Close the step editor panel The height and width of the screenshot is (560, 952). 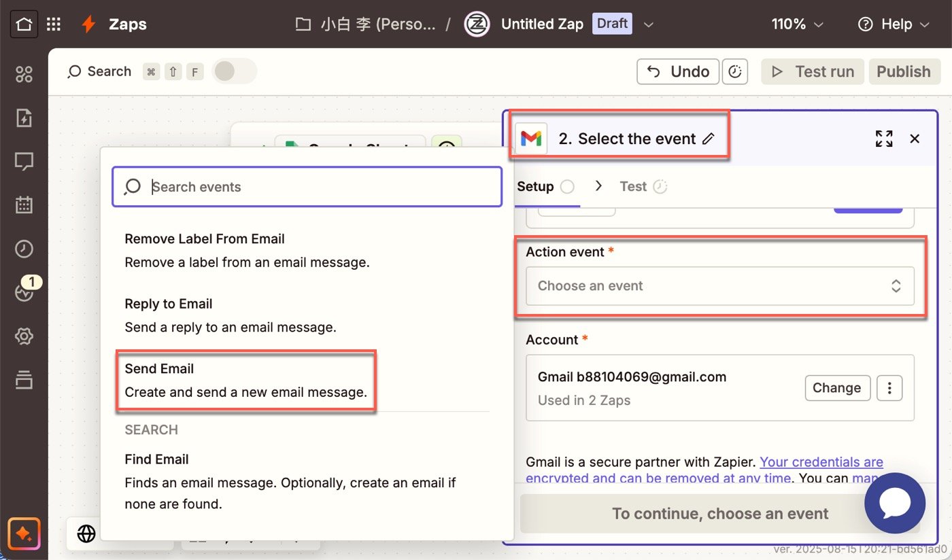click(915, 139)
